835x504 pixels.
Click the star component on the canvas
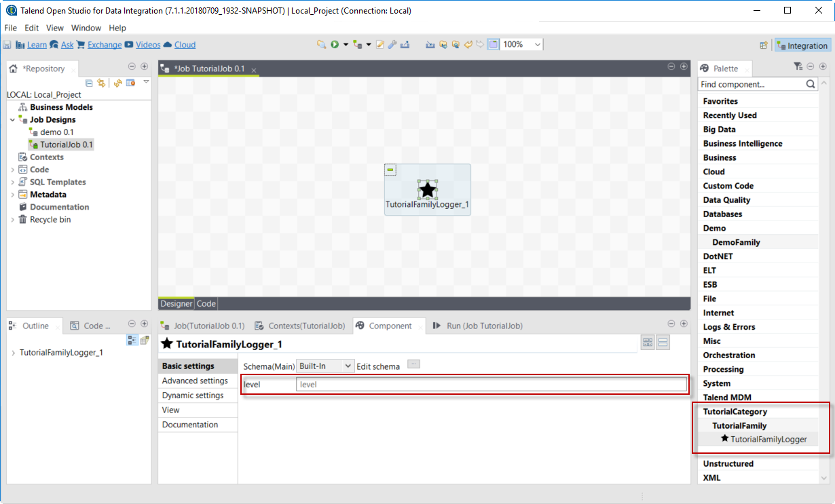(x=427, y=189)
